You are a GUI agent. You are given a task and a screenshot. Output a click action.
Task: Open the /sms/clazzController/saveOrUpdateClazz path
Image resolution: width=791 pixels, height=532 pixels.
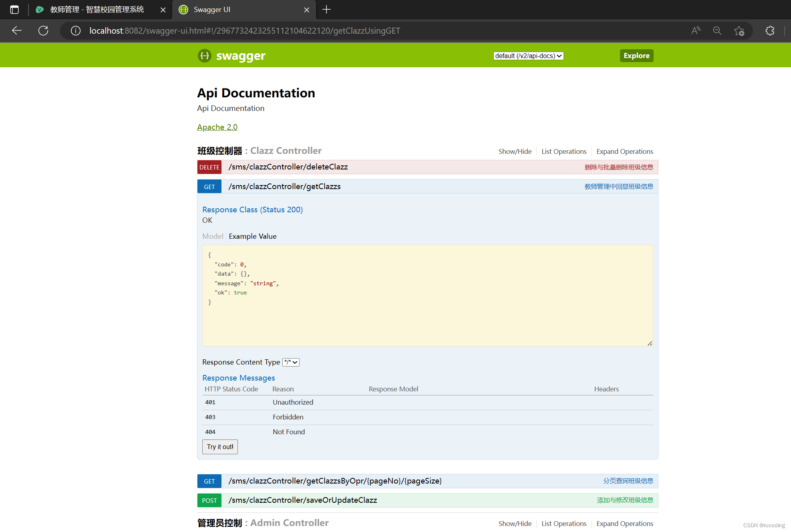click(x=302, y=500)
